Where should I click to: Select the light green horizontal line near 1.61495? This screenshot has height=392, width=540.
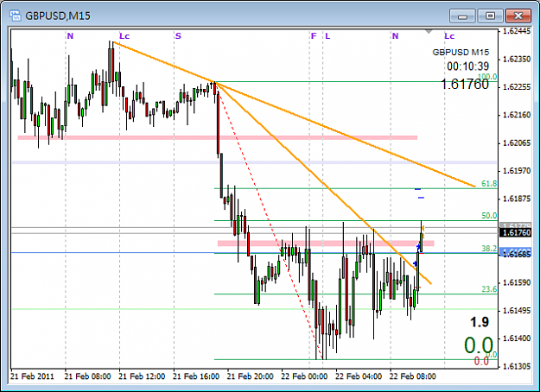click(255, 309)
